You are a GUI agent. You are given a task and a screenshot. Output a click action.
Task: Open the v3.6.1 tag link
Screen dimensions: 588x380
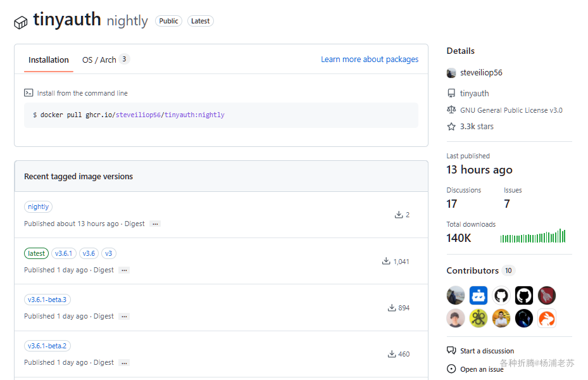(64, 253)
